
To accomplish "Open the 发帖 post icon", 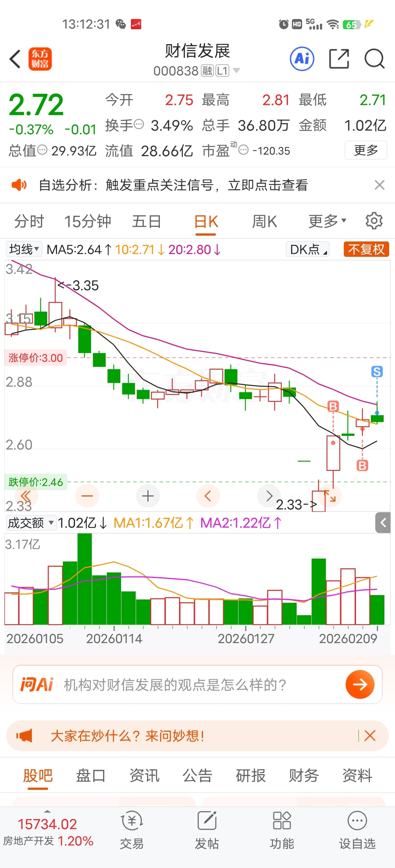I will pos(207,831).
